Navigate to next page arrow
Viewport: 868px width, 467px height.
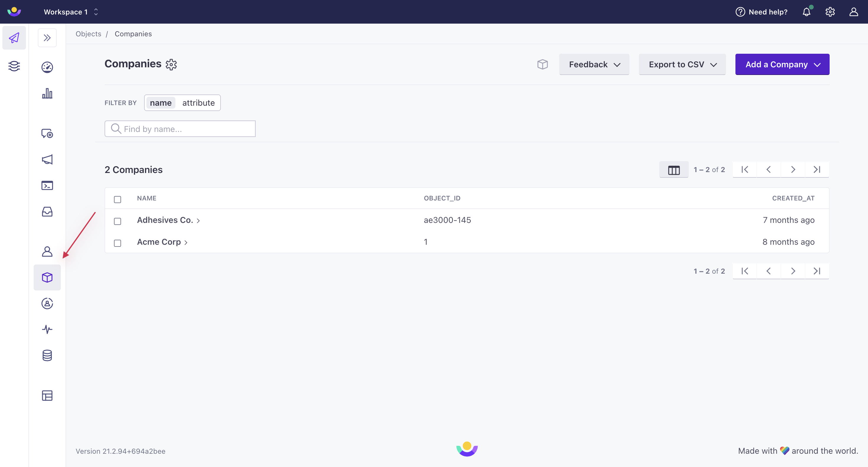[792, 169]
